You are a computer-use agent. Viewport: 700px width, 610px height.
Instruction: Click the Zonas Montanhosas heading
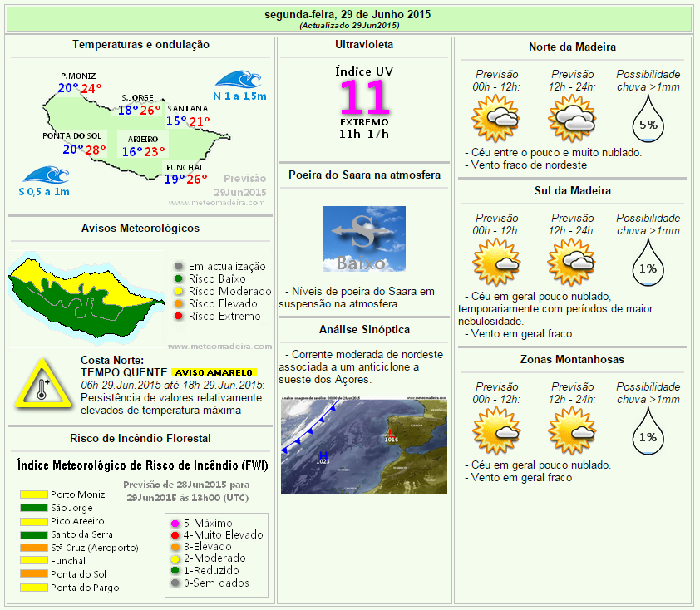point(572,359)
